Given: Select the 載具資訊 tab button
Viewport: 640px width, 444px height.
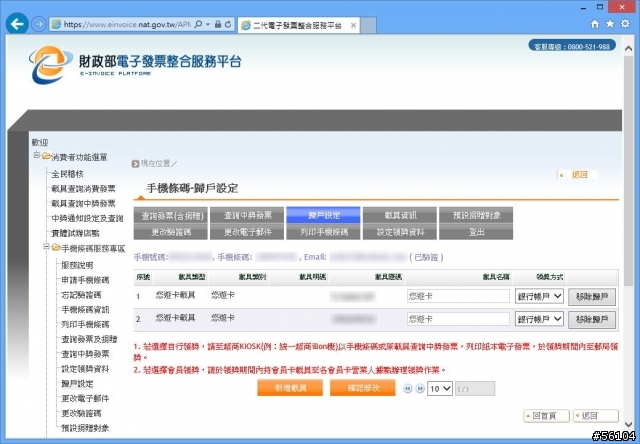Looking at the screenshot, I should point(400,215).
